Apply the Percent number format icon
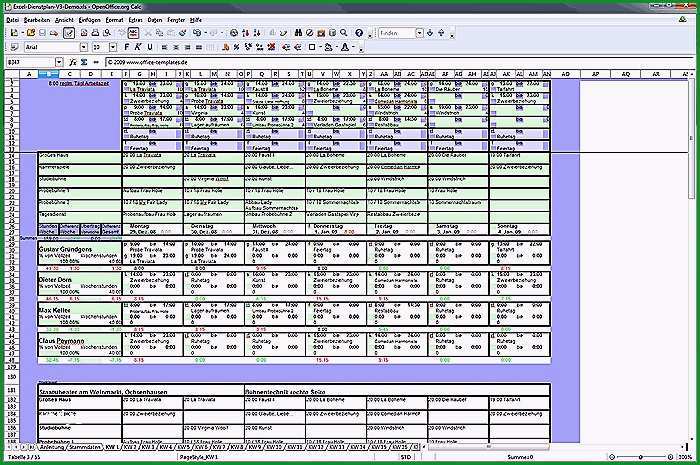This screenshot has width=700, height=465. point(237,47)
